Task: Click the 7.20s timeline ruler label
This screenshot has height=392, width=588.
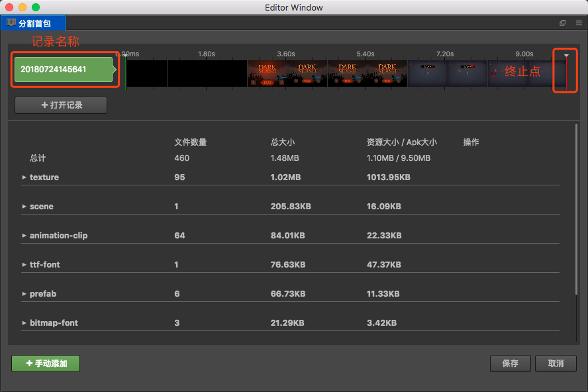Action: pyautogui.click(x=445, y=54)
